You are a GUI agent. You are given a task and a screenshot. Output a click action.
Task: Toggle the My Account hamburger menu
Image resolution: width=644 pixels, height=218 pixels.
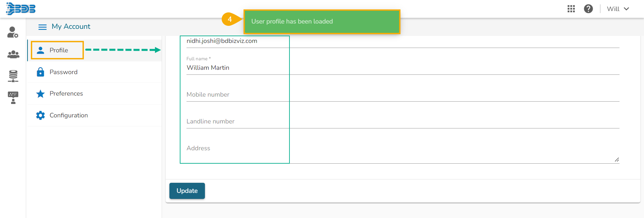[43, 27]
